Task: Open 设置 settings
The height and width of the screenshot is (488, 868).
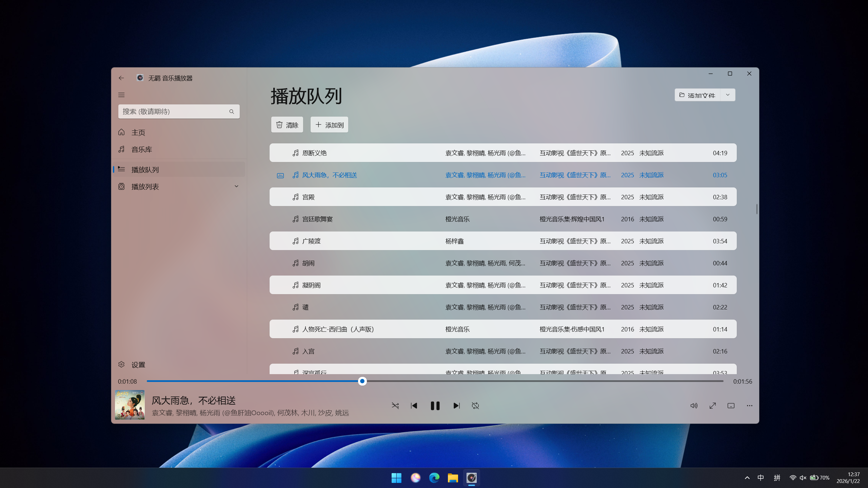Action: [x=179, y=365]
